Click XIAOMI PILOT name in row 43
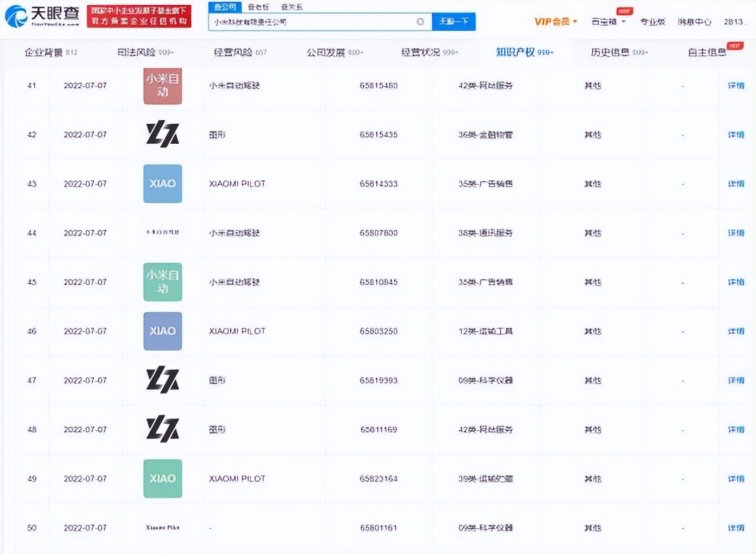Screen dimensions: 756x554 (x=237, y=184)
